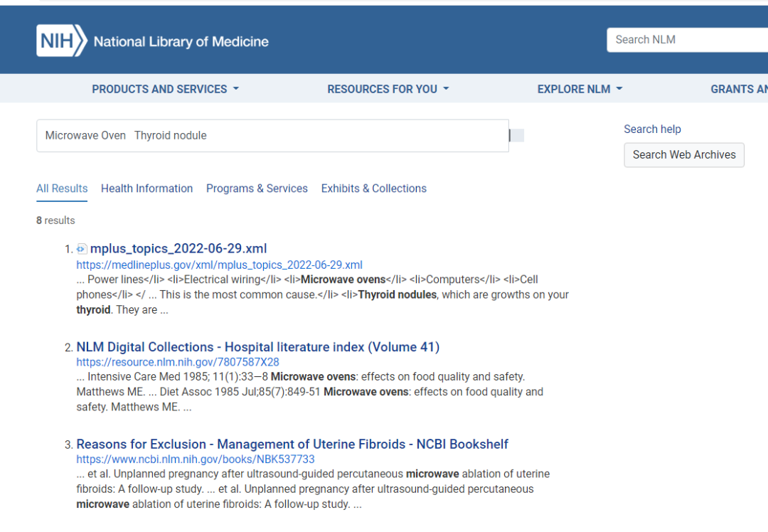This screenshot has height=532, width=768.
Task: Switch to Programs & Services tab
Action: pyautogui.click(x=257, y=188)
